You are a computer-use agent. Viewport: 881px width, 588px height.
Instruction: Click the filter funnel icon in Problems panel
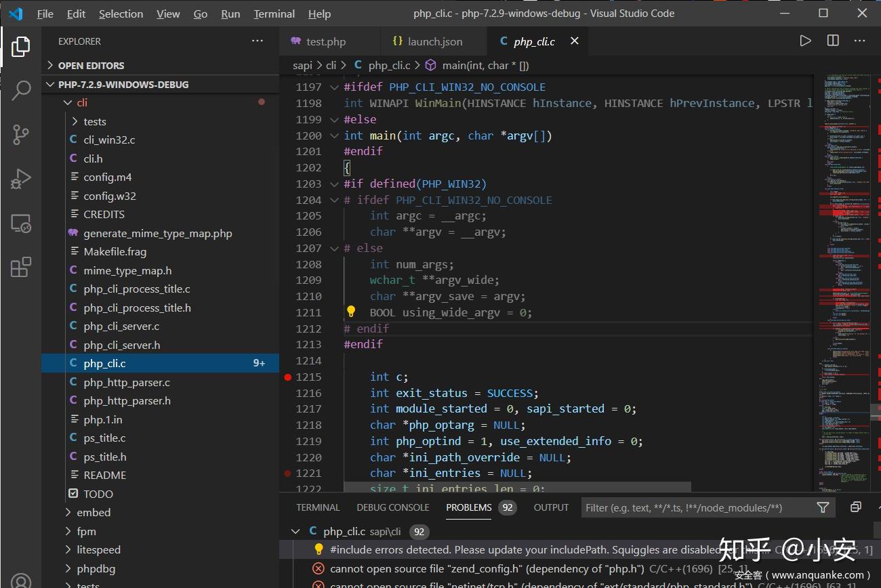[823, 507]
